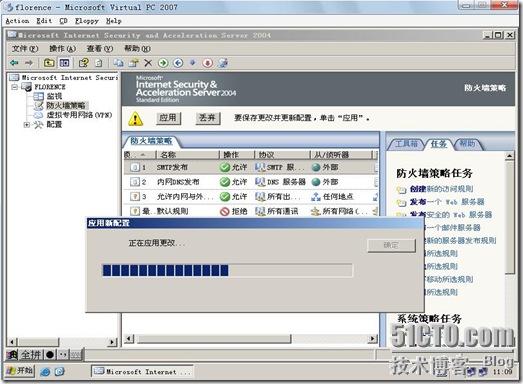This screenshot has height=384, width=523.
Task: Click the yellow warning triangle icon
Action: point(136,119)
